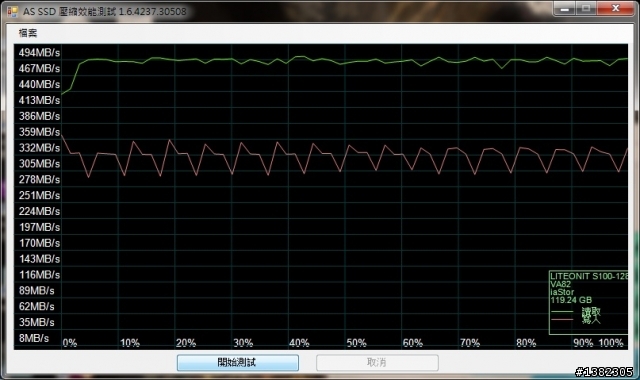The height and width of the screenshot is (380, 640).
Task: Click the 90% x-axis label
Action: [583, 343]
